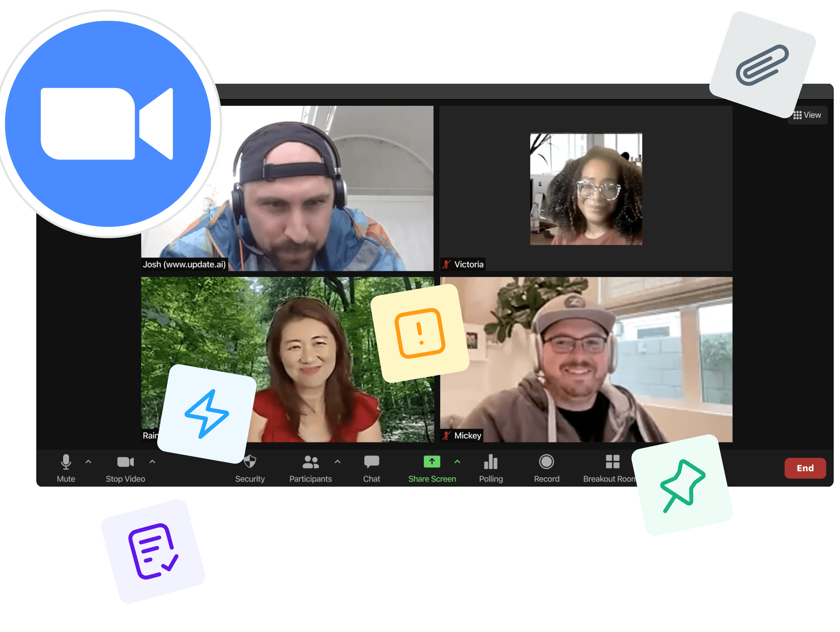Viewport: 840px width, 632px height.
Task: Click Victoria's muted microphone indicator
Action: 446,264
